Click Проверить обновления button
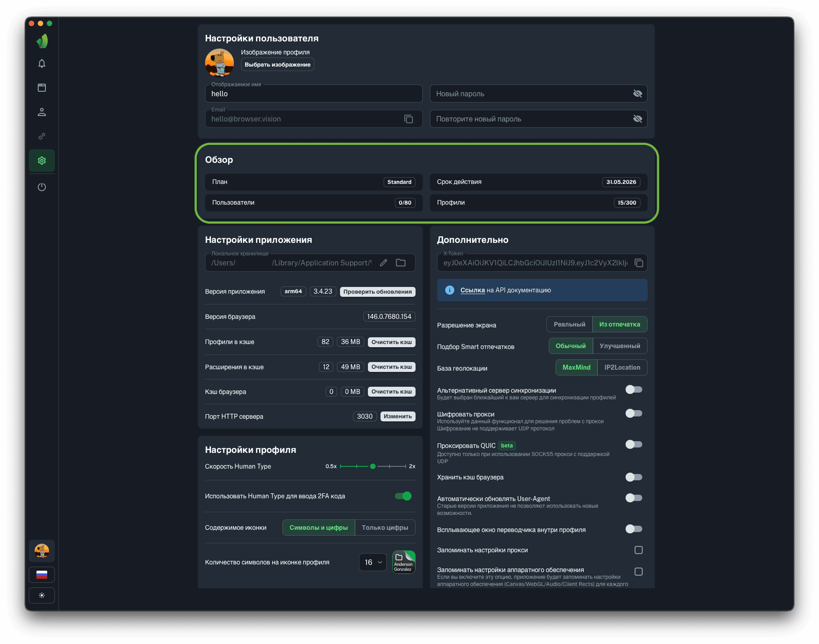819x644 pixels. pos(377,291)
